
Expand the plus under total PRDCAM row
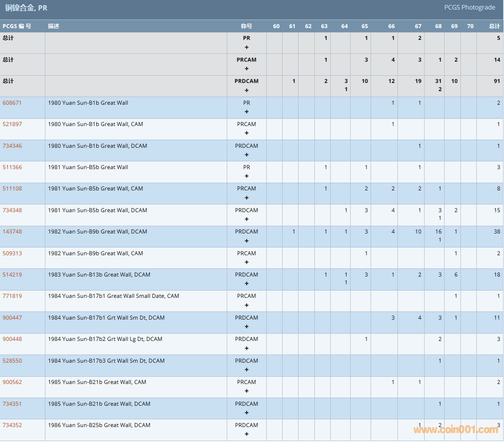247,90
